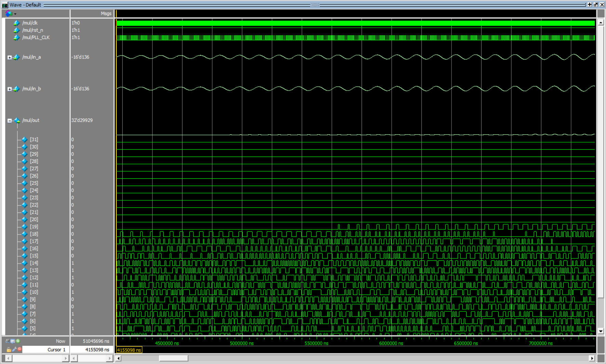The image size is (606, 364).
Task: Click names pane scrollbar left arrow
Action: (8, 358)
